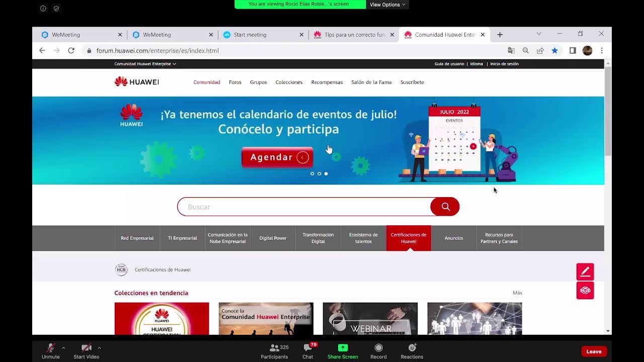Start recording with Record button

pos(378,351)
